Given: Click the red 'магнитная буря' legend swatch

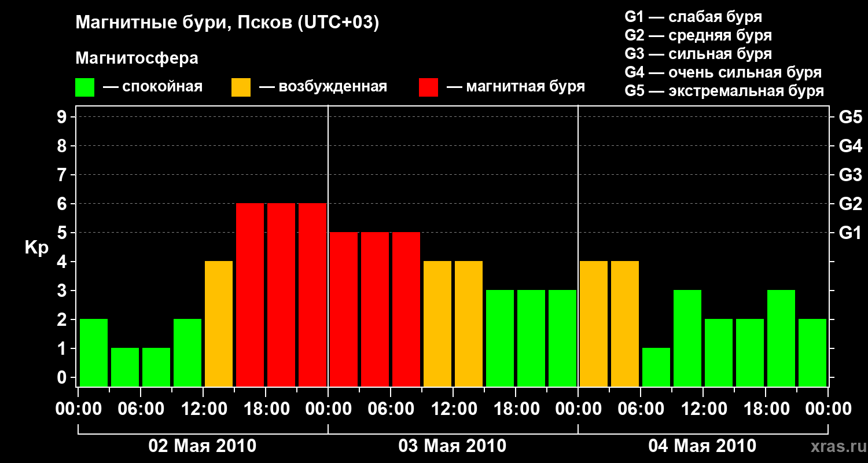Looking at the screenshot, I should [428, 87].
